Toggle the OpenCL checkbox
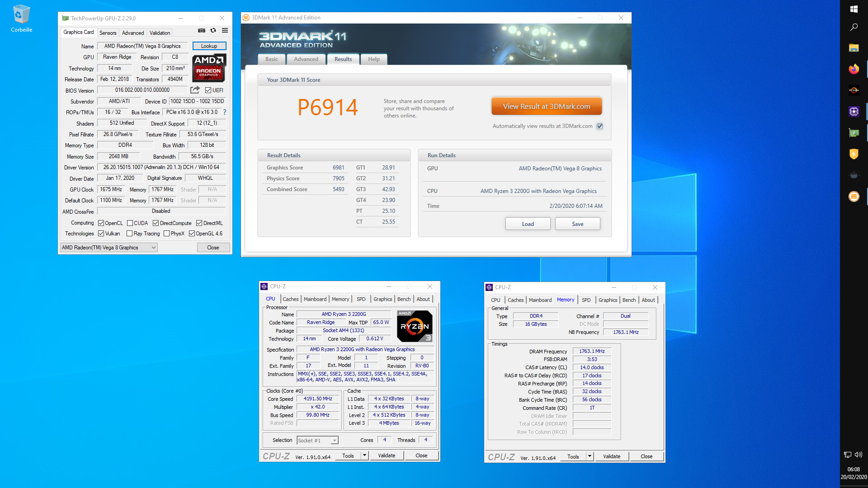This screenshot has width=868, height=488. coord(101,223)
